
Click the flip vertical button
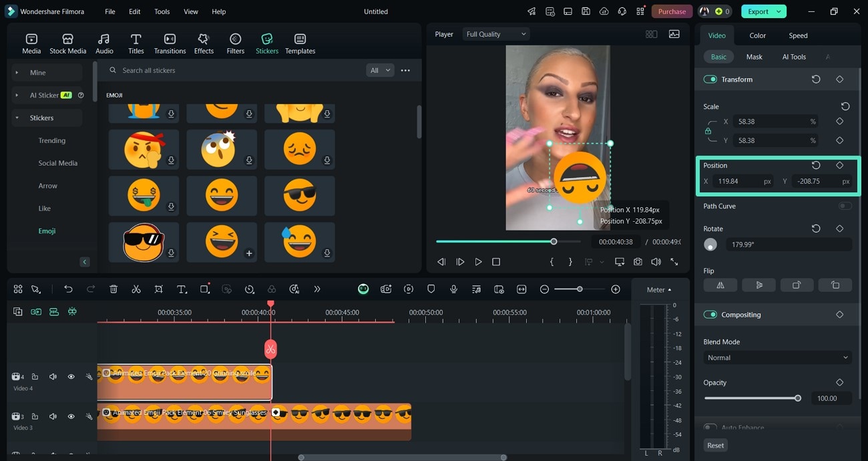759,285
